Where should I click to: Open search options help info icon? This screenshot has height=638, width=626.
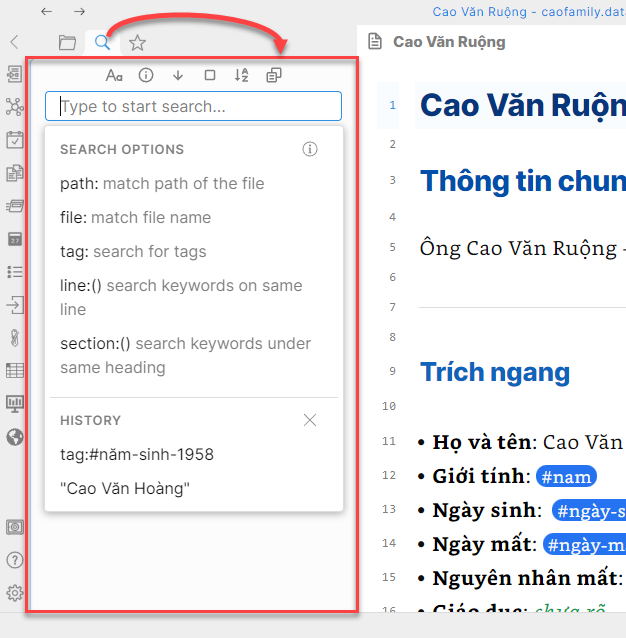(310, 149)
